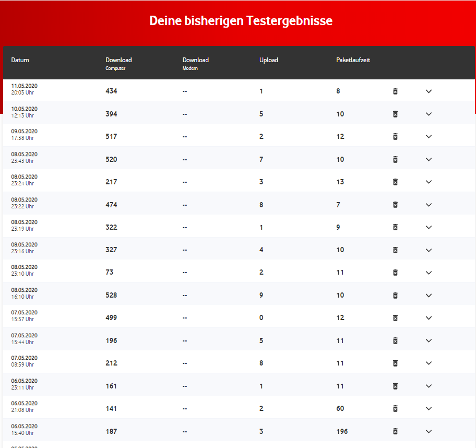Expand details for 08.05.2020 23:22 result

[429, 205]
